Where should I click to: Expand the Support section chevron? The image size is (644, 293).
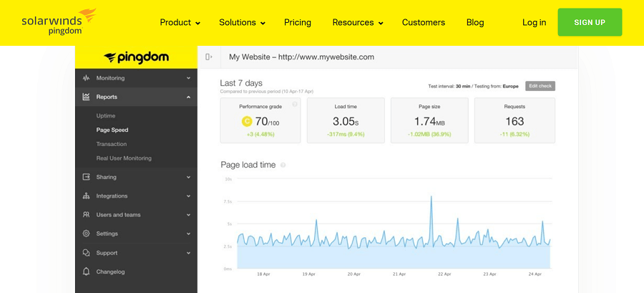pos(188,253)
